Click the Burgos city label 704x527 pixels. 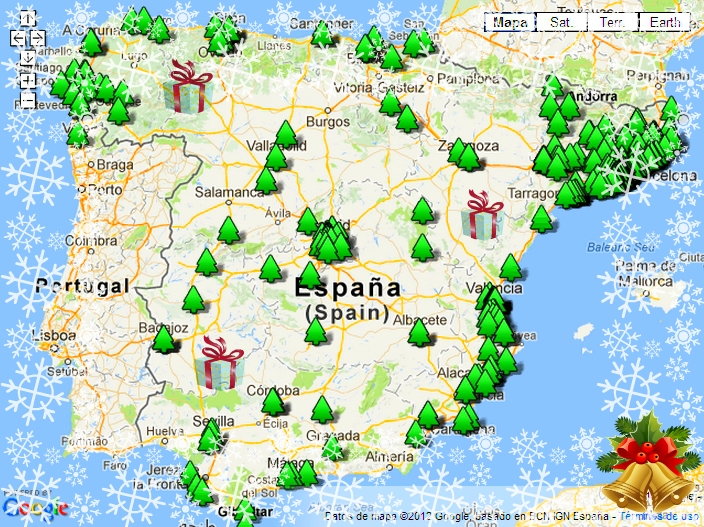pyautogui.click(x=328, y=122)
